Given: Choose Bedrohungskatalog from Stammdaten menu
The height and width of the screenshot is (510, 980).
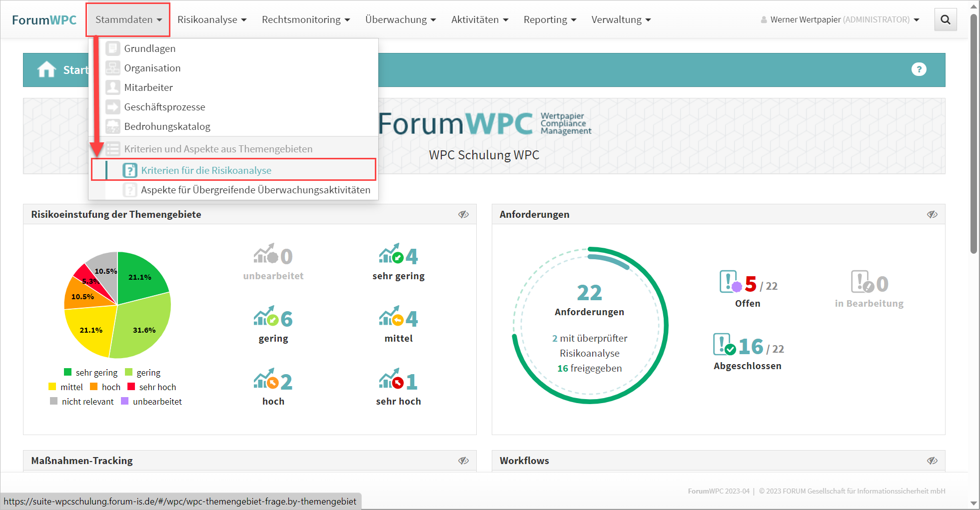Looking at the screenshot, I should 167,126.
